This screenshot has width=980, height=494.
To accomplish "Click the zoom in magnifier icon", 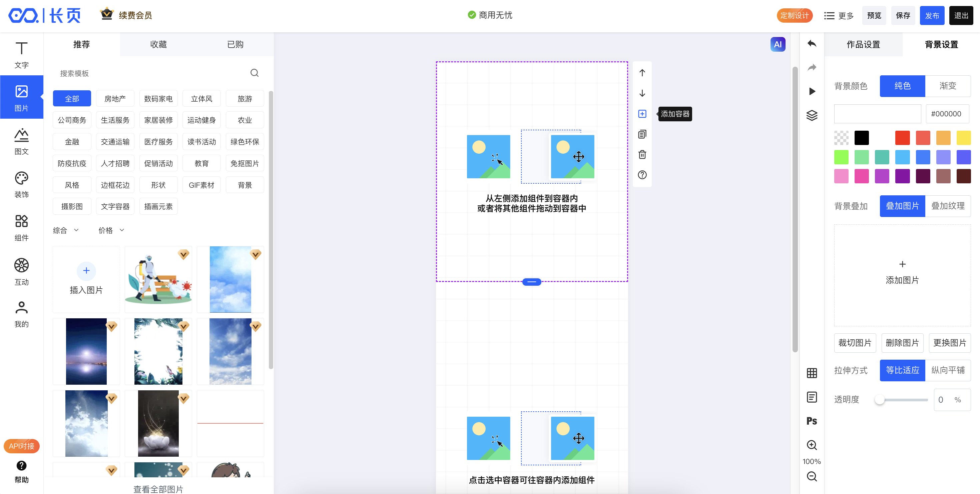I will [x=812, y=445].
